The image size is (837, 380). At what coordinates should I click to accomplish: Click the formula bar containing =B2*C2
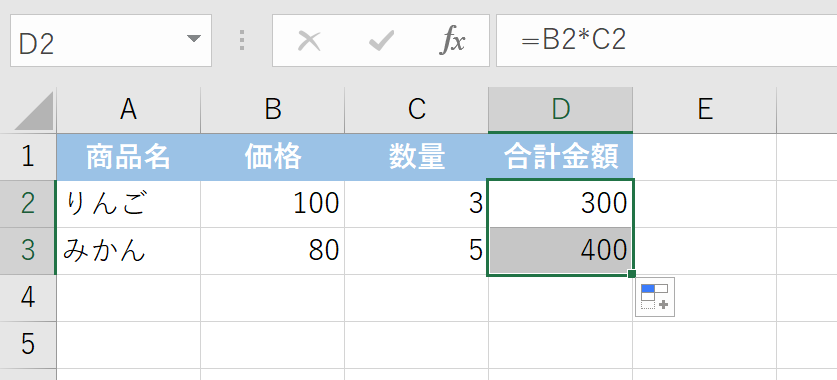point(666,41)
